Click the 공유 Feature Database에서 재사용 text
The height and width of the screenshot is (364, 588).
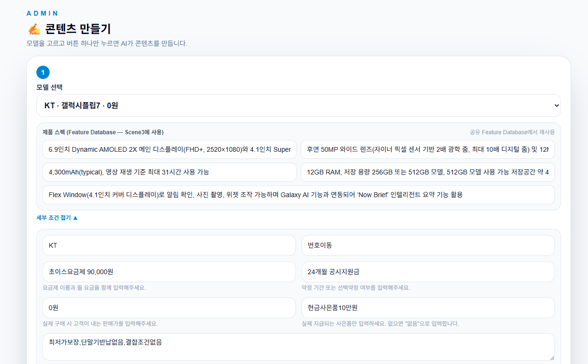pos(512,132)
